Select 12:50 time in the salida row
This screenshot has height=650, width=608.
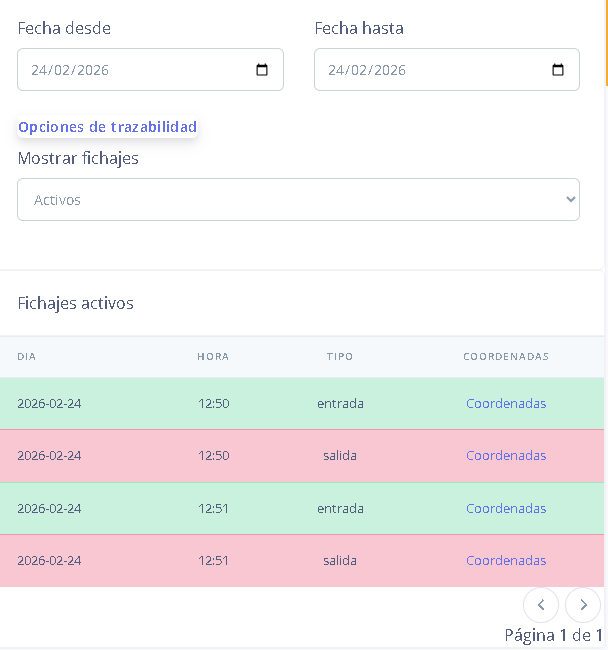click(213, 456)
